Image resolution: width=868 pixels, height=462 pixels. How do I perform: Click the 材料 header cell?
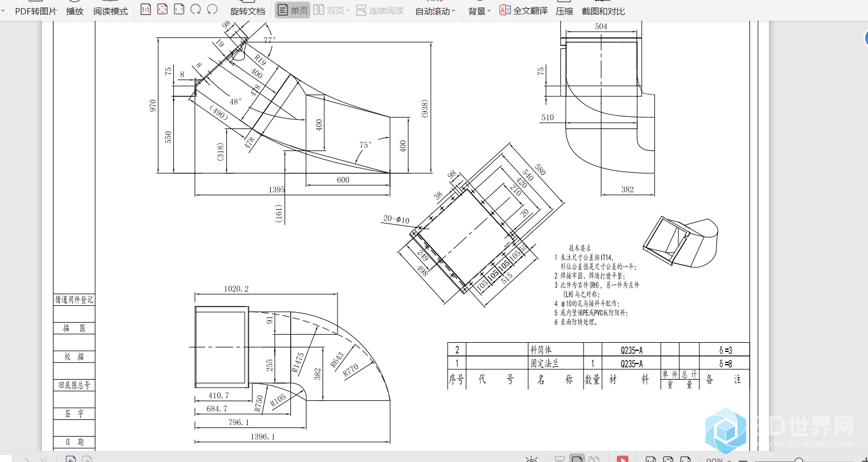click(x=631, y=380)
